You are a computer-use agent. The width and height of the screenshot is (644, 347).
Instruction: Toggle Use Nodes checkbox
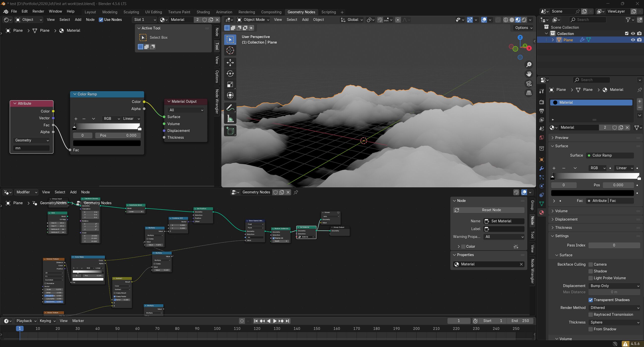click(x=101, y=20)
